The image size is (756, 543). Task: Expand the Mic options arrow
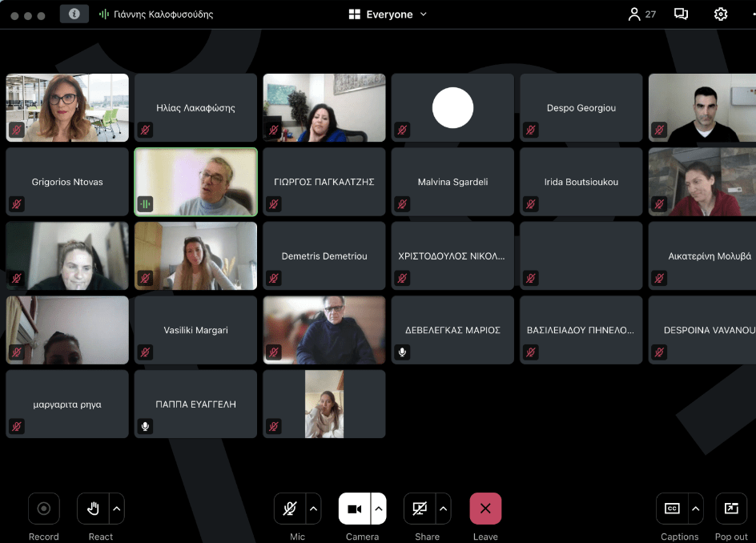tap(314, 509)
